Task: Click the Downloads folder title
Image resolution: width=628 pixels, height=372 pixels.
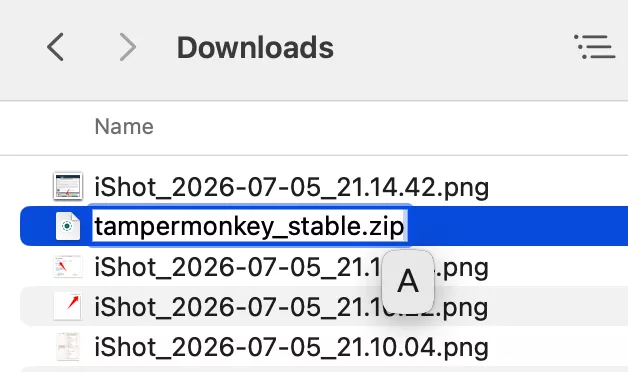Action: coord(255,47)
